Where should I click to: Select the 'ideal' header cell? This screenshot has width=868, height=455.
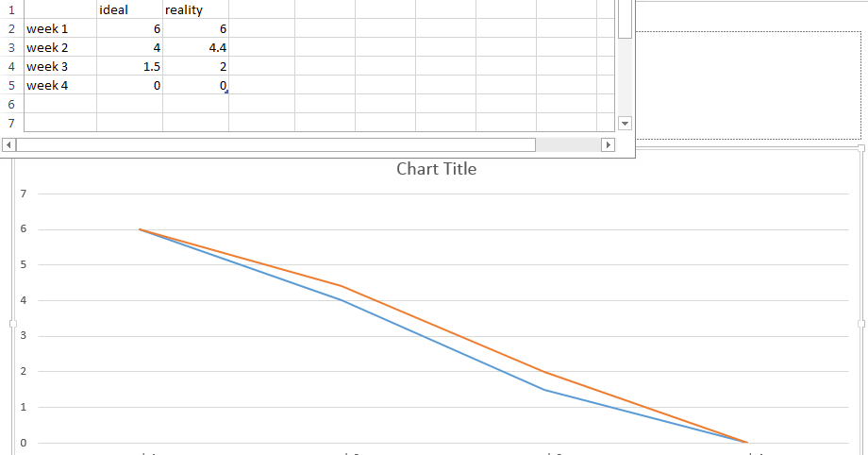coord(129,9)
